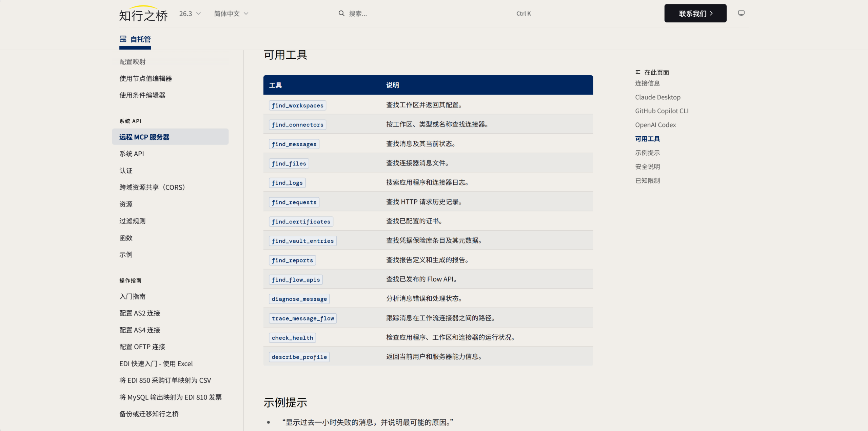
Task: Open the 函数 sidebar page
Action: click(126, 238)
